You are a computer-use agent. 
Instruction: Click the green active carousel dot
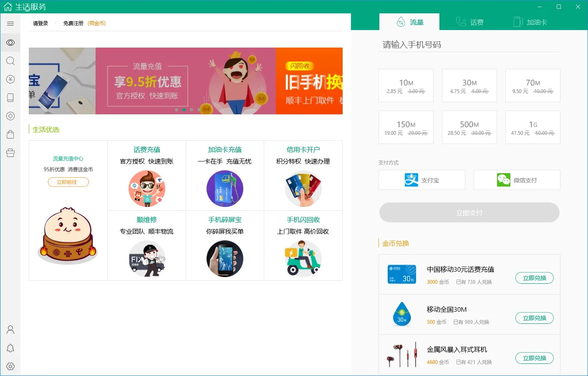[x=184, y=110]
